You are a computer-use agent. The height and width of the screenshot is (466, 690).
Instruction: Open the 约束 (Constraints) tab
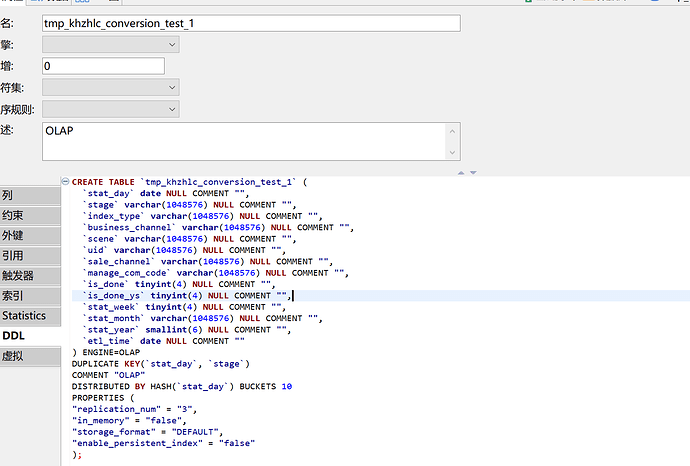pos(30,215)
